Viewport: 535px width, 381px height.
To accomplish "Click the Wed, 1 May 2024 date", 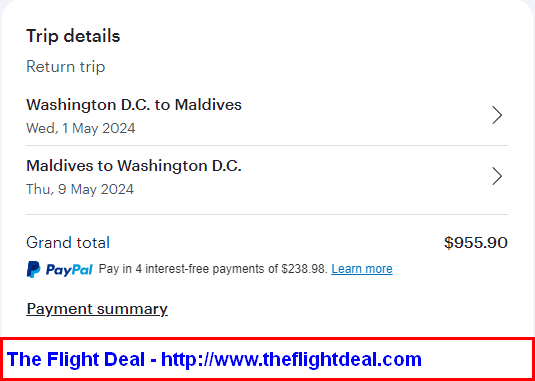I will [81, 128].
